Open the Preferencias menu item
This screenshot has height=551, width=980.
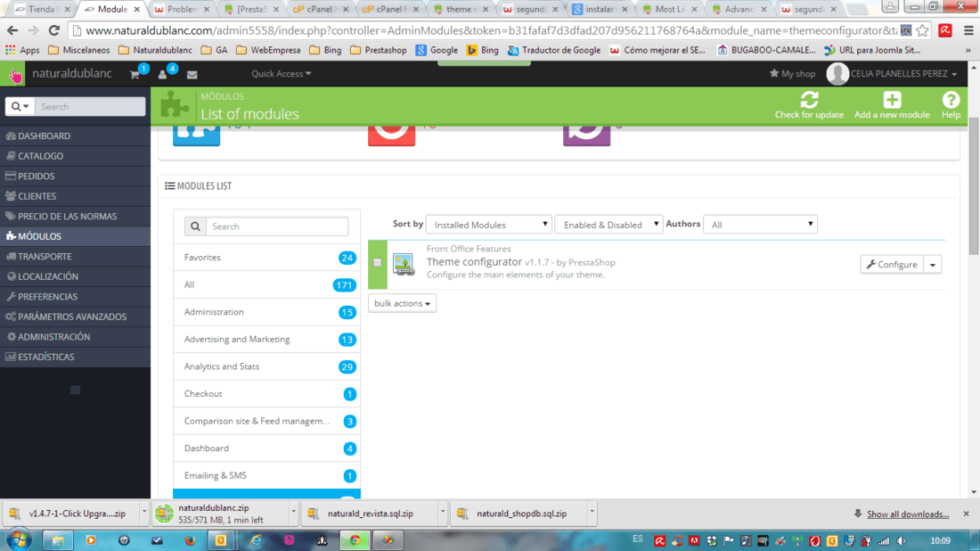click(75, 296)
